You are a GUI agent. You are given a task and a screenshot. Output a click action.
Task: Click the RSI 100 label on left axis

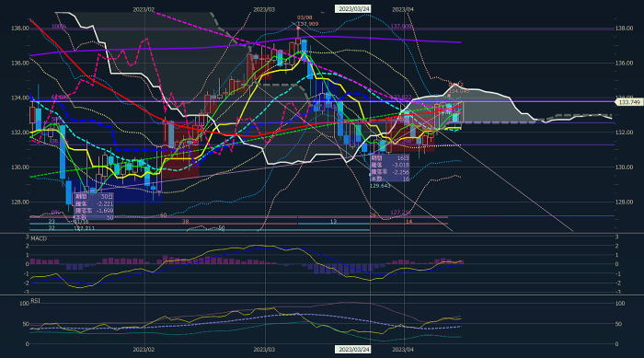point(24,304)
